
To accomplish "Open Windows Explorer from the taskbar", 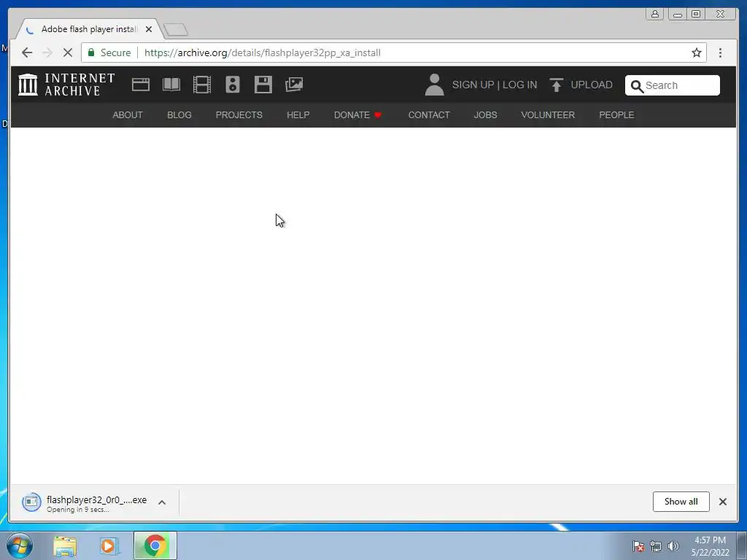I will coord(65,545).
